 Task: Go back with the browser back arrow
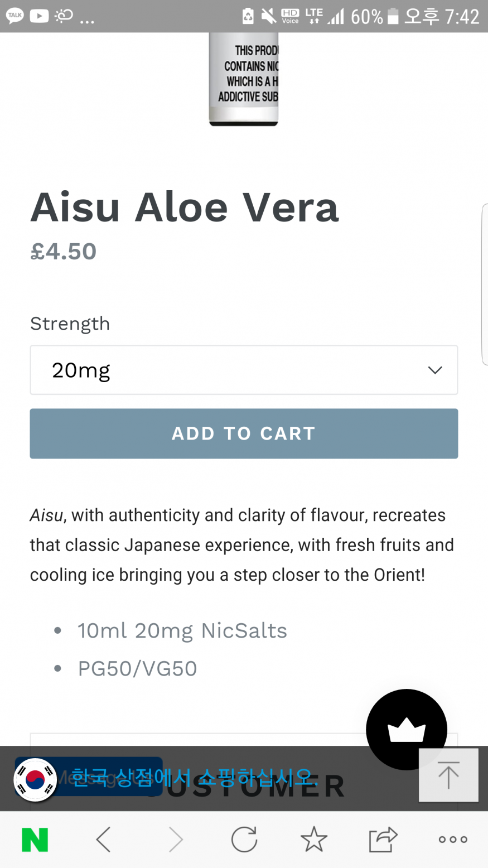[104, 839]
